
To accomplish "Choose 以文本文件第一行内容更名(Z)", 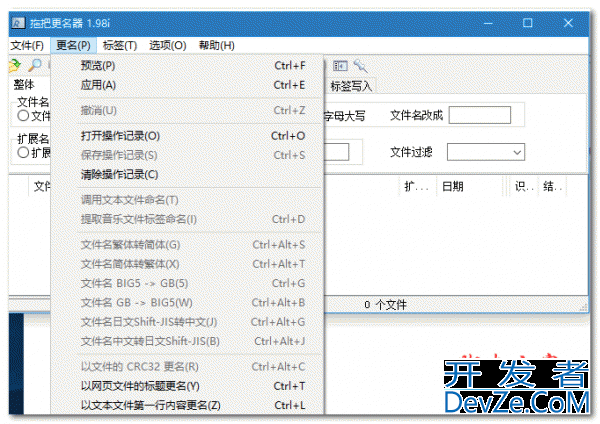I will tap(188, 405).
